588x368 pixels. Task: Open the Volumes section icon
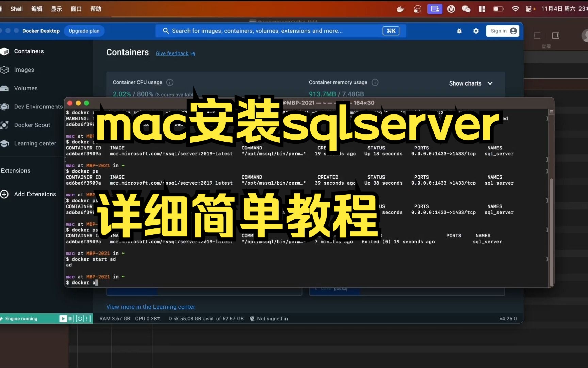coord(4,88)
